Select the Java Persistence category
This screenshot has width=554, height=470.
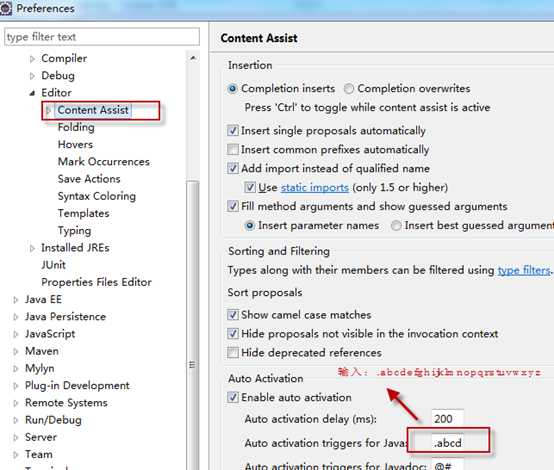(x=65, y=317)
